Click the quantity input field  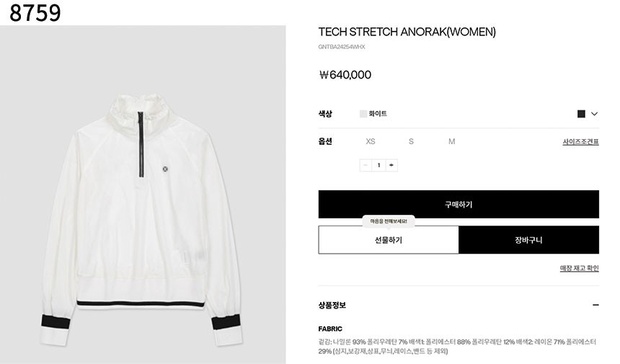[x=378, y=165]
